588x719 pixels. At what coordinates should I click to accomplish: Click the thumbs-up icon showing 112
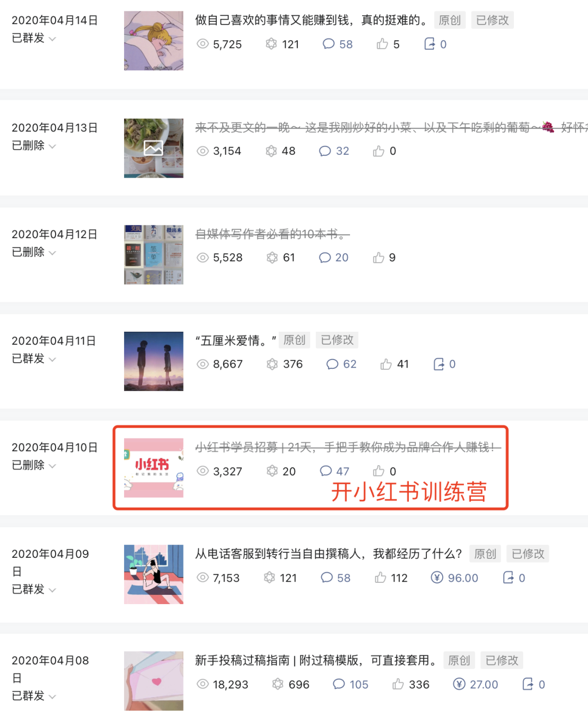[x=381, y=577]
